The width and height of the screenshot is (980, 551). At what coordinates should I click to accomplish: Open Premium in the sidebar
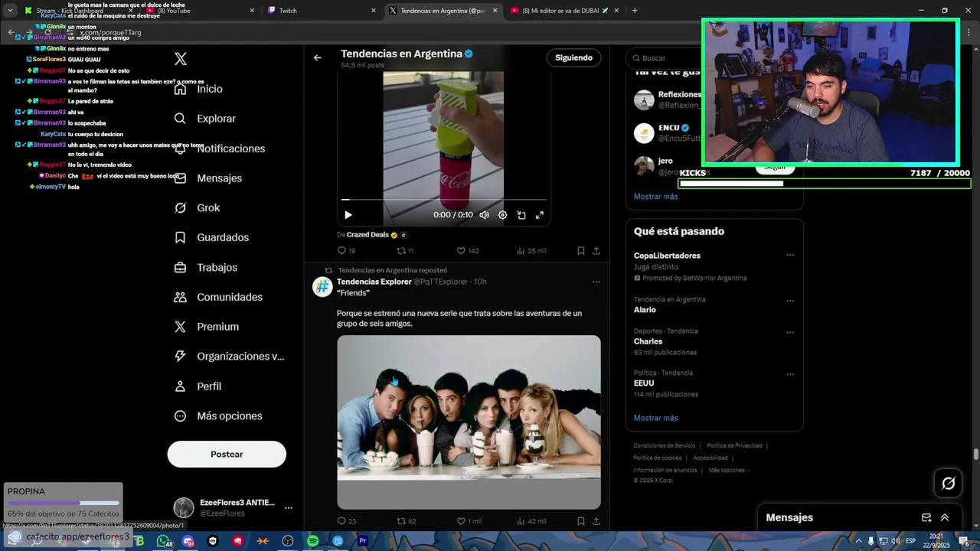click(206, 327)
